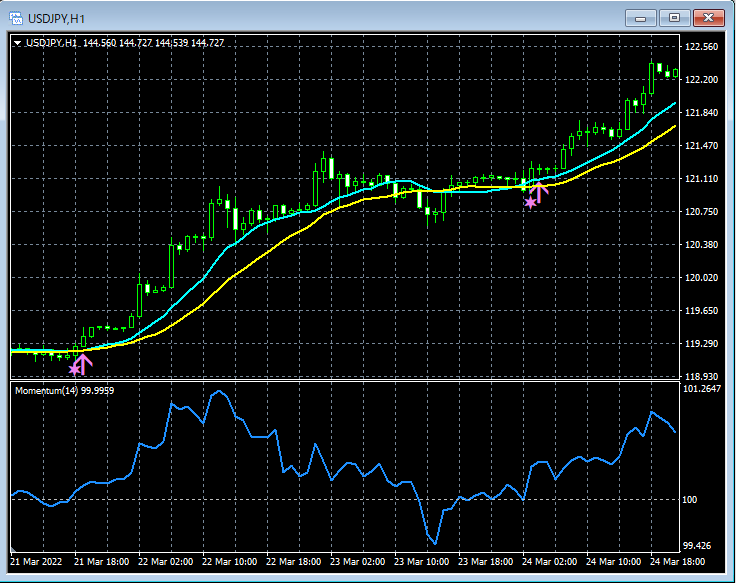Screen dimensions: 737x583
Task: Click the 21 Mar 2022 time label
Action: (x=36, y=561)
